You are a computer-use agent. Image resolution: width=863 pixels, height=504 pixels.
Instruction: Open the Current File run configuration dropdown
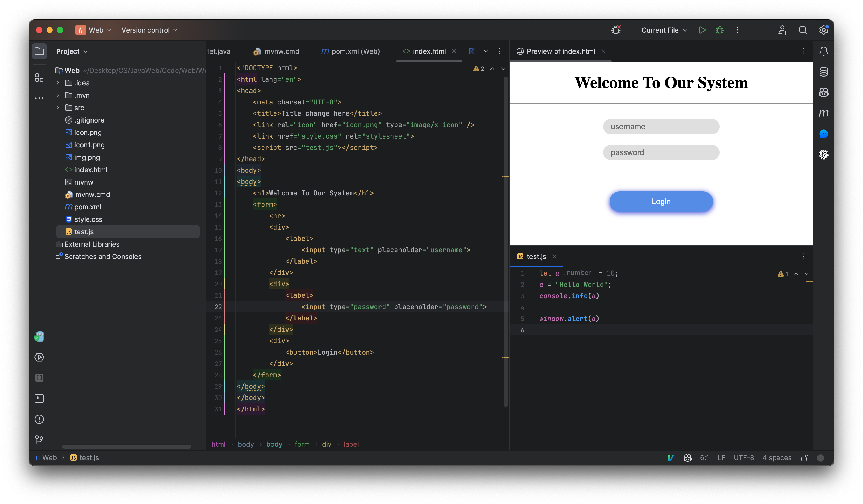click(664, 30)
